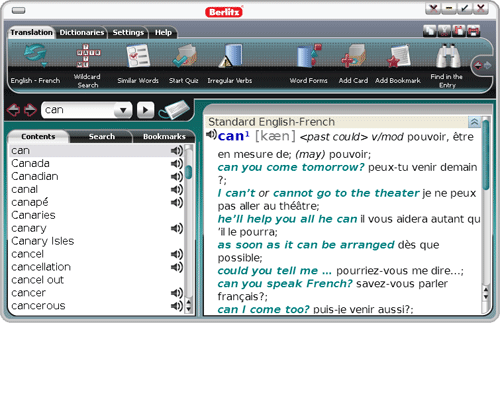Switch to the Bookmarks tab
500x405 pixels.
pos(164,136)
